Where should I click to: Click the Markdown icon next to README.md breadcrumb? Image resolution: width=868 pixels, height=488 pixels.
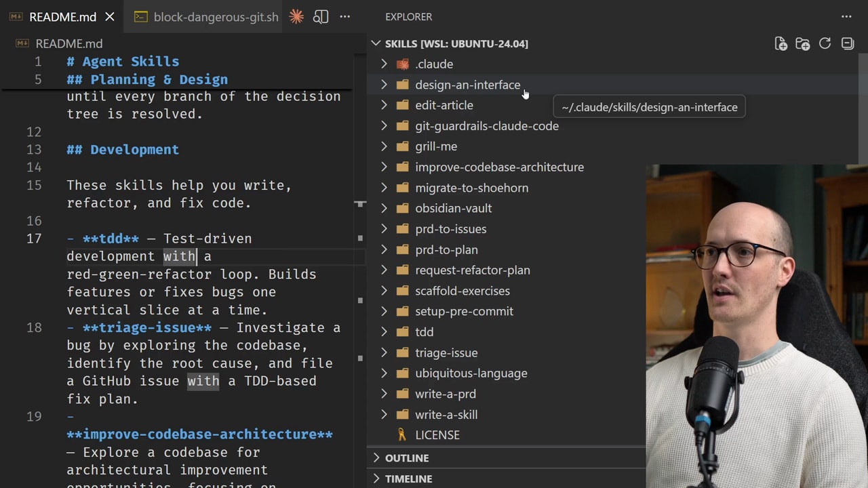22,43
